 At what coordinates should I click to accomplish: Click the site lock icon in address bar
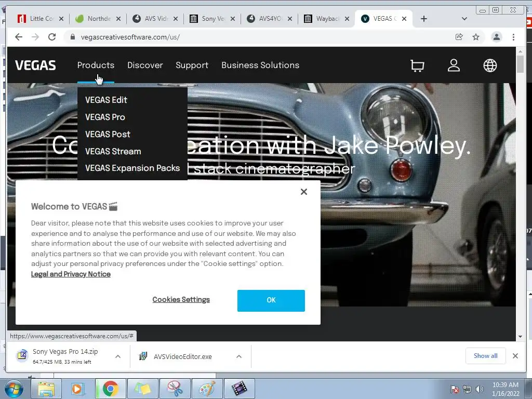[72, 37]
